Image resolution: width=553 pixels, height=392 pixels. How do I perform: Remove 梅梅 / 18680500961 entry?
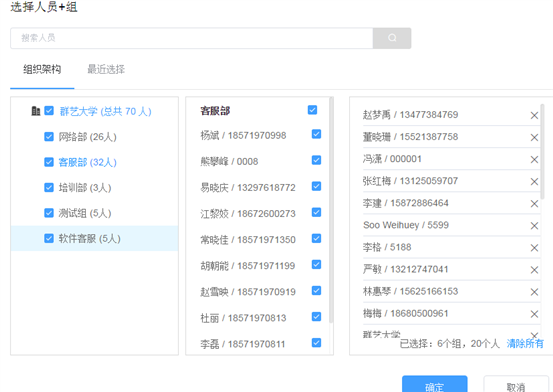(534, 314)
